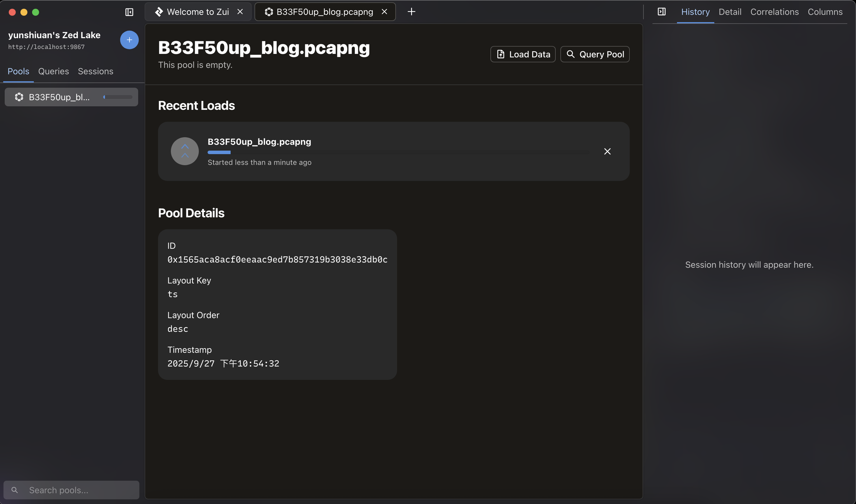Open a new tab with plus icon

pyautogui.click(x=411, y=12)
